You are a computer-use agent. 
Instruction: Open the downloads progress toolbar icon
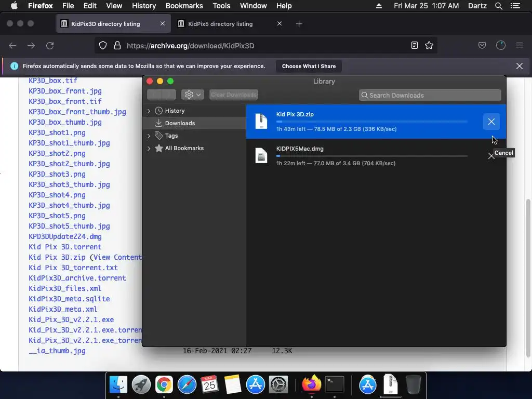[501, 46]
